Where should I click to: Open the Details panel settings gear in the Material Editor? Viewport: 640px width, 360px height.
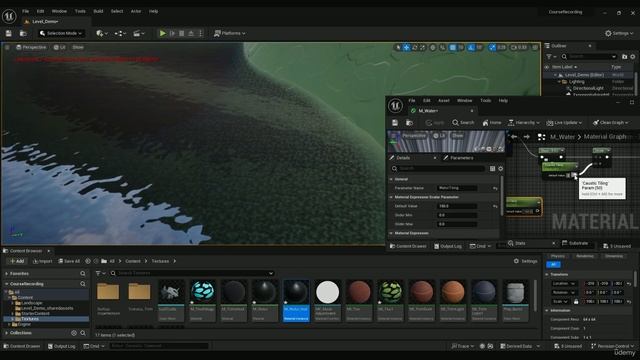click(x=500, y=169)
